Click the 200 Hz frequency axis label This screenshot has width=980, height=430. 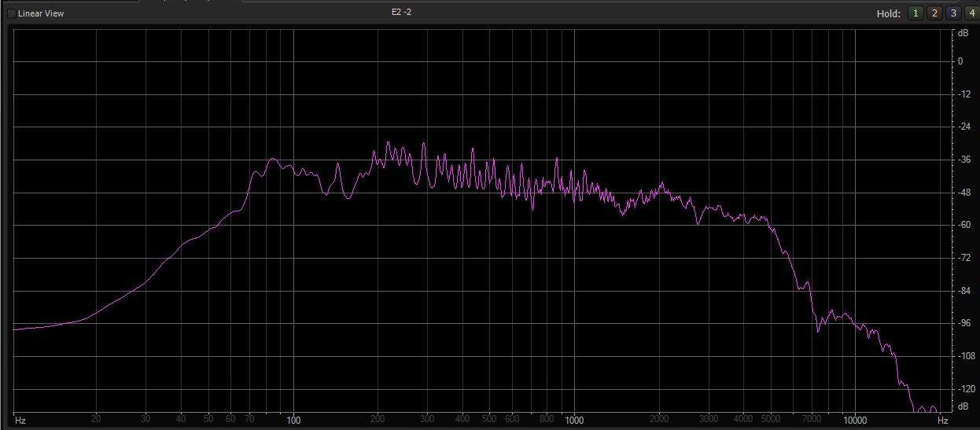378,420
